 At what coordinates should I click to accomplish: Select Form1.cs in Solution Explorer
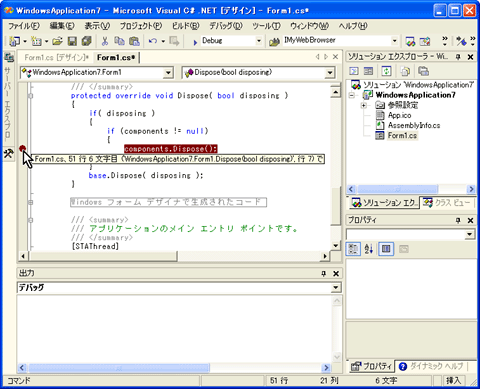(x=402, y=136)
